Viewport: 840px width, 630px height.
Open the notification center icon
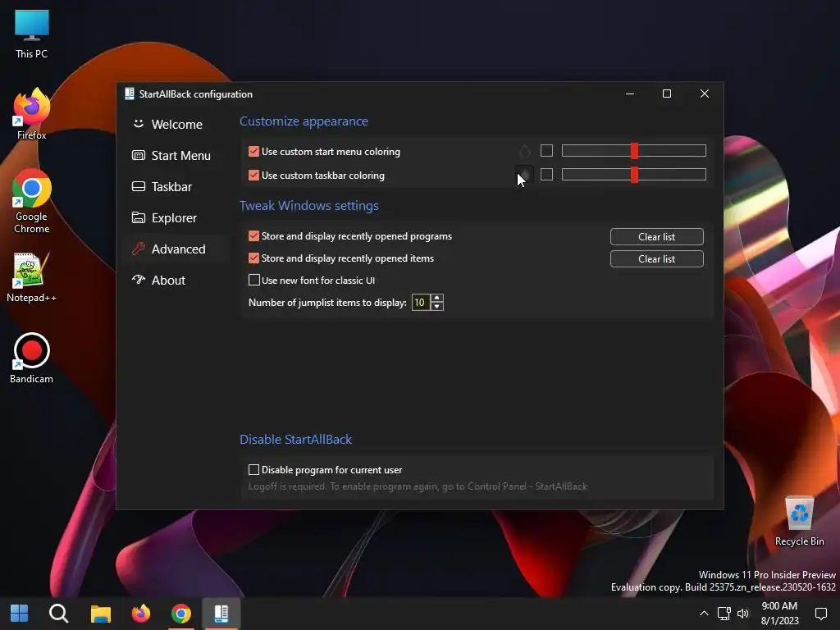(x=820, y=613)
